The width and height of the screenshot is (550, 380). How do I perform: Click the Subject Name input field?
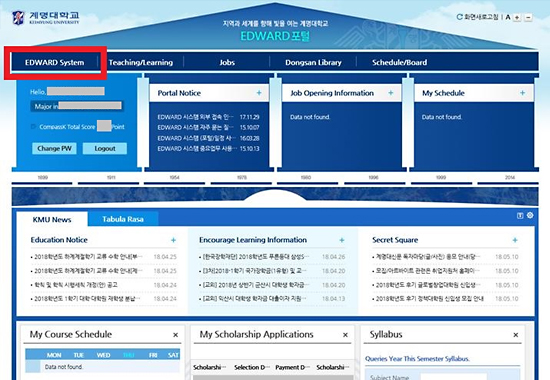point(454,377)
